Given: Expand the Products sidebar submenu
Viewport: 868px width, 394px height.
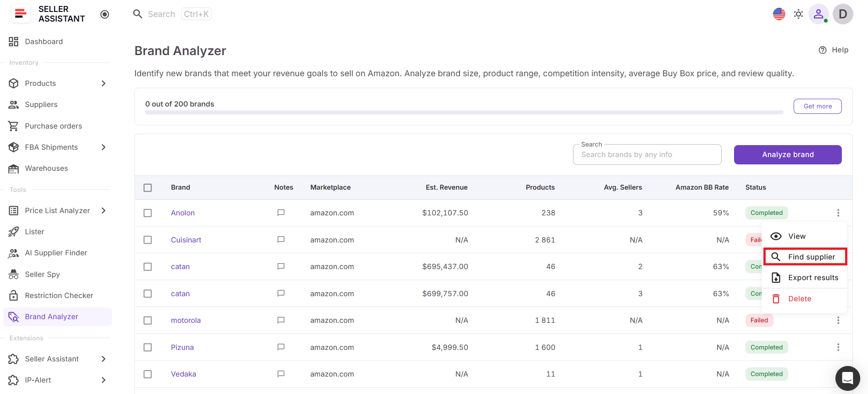Looking at the screenshot, I should 104,83.
